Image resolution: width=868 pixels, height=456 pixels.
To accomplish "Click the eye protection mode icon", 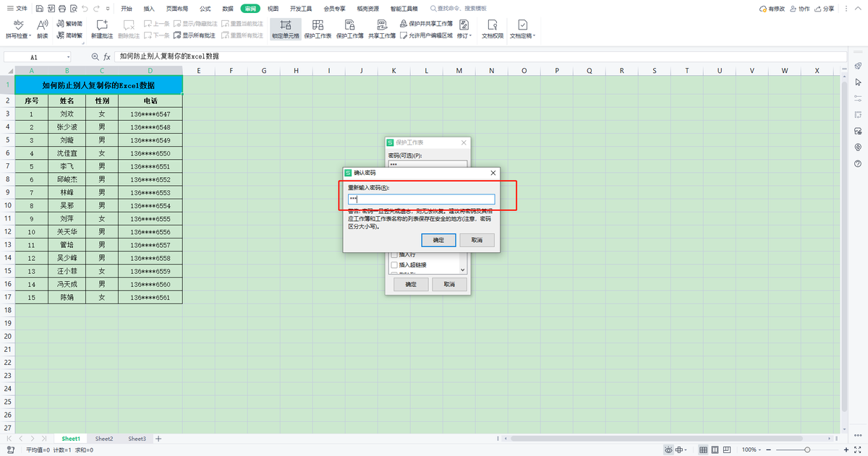I will click(669, 449).
